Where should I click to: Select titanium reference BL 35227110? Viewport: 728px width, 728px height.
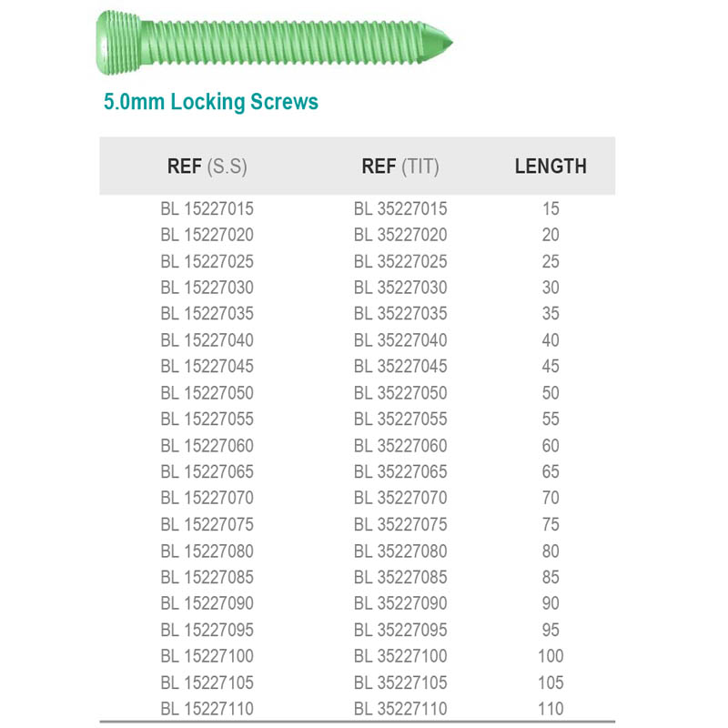click(400, 709)
